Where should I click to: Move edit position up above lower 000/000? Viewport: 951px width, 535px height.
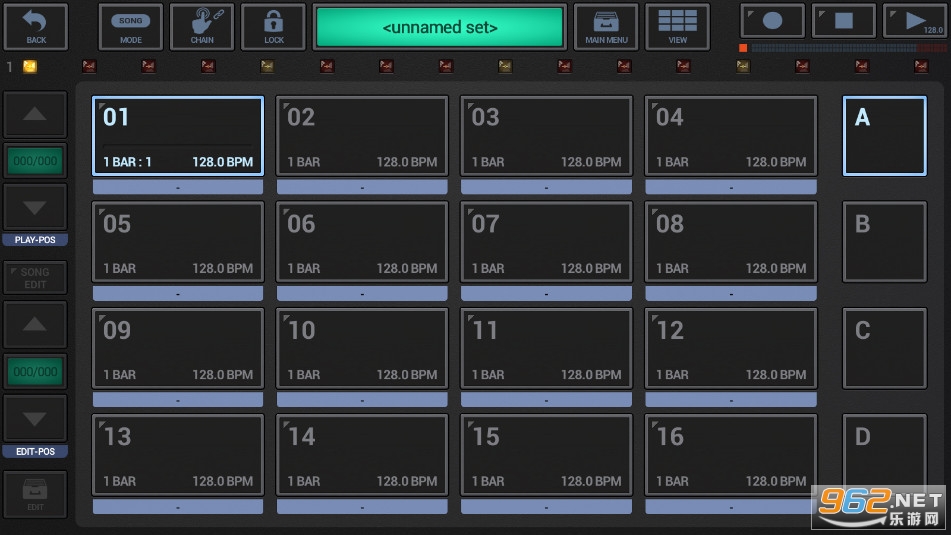click(35, 325)
